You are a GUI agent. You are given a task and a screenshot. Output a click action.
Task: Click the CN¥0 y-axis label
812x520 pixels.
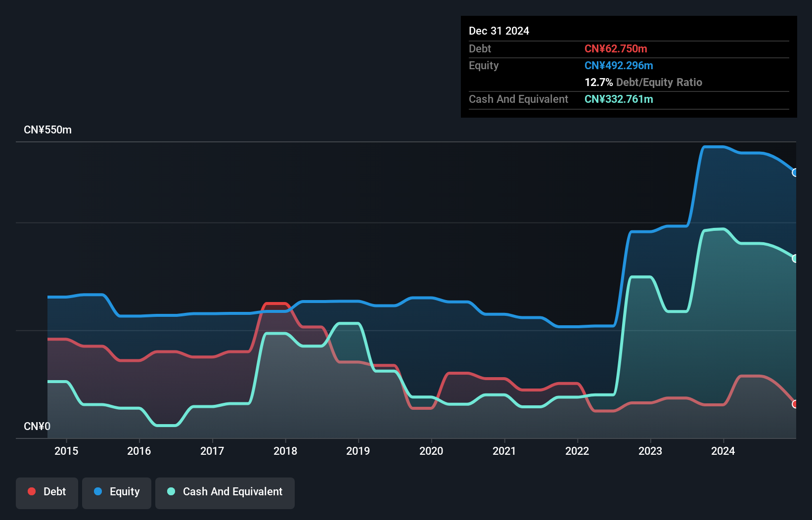(x=37, y=427)
